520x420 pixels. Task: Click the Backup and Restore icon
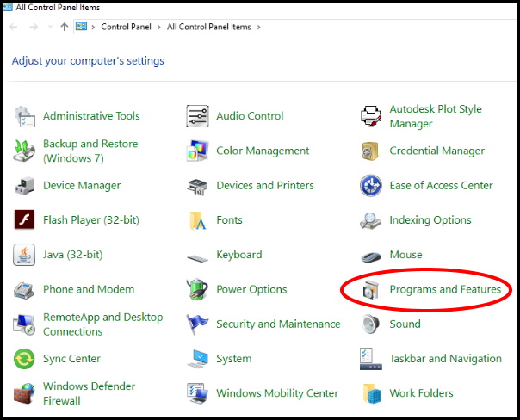pos(24,151)
